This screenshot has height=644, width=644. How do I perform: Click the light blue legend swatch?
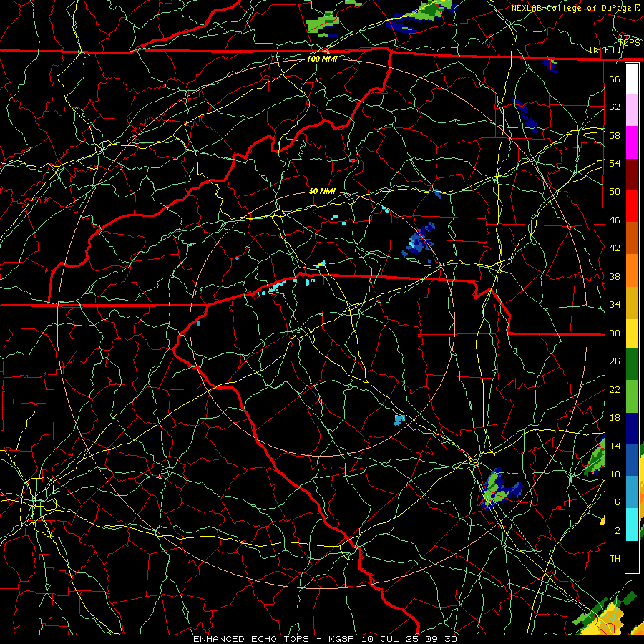tap(632, 492)
